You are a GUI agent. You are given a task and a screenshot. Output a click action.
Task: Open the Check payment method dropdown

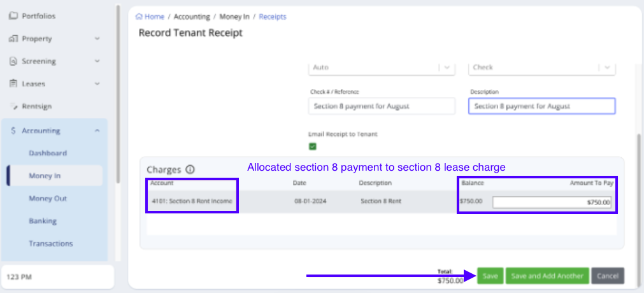tap(607, 68)
